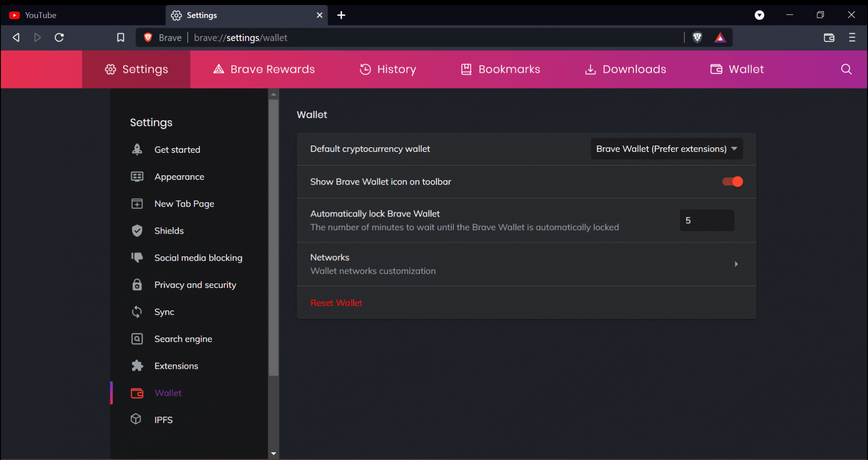Click the sidebar scrollbar thumb
Screen dimensions: 868x460
tap(274, 238)
